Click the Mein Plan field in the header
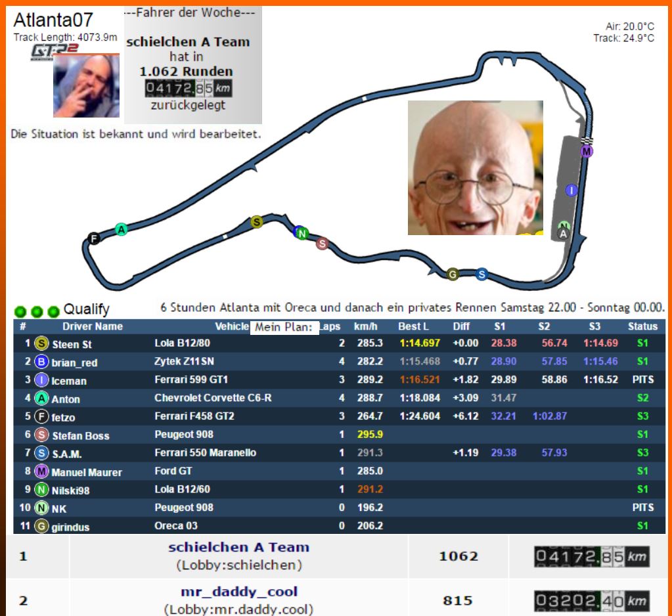The image size is (672, 616). coord(284,327)
